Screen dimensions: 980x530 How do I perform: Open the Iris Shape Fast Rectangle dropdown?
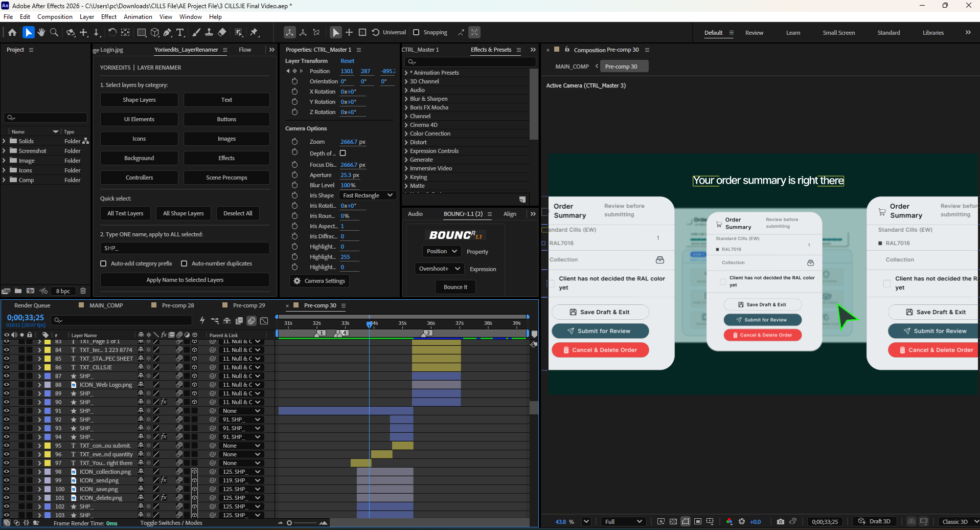click(x=368, y=195)
